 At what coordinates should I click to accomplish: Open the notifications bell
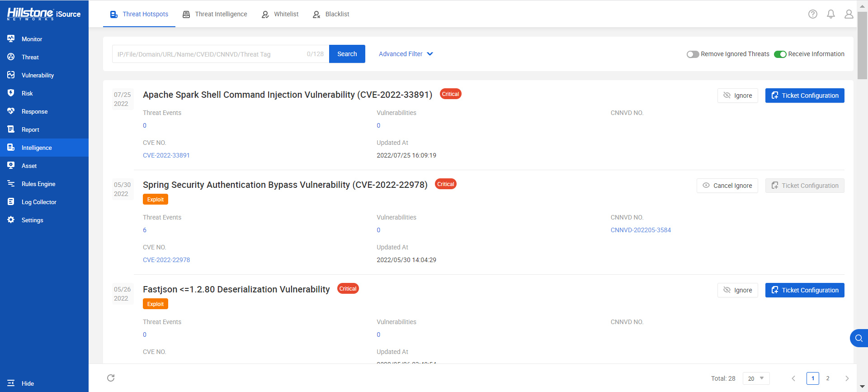coord(831,14)
